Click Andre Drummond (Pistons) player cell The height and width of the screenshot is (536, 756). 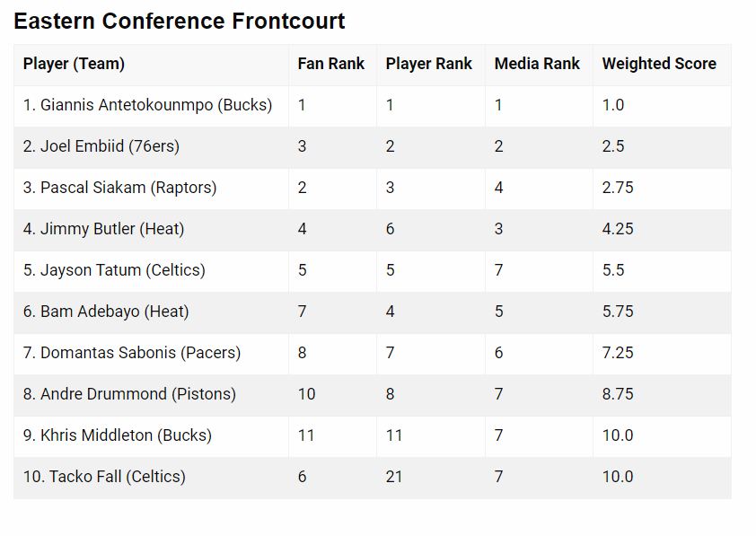point(129,394)
